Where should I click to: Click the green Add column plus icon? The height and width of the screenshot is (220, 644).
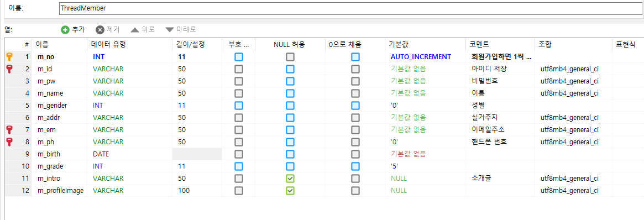65,29
